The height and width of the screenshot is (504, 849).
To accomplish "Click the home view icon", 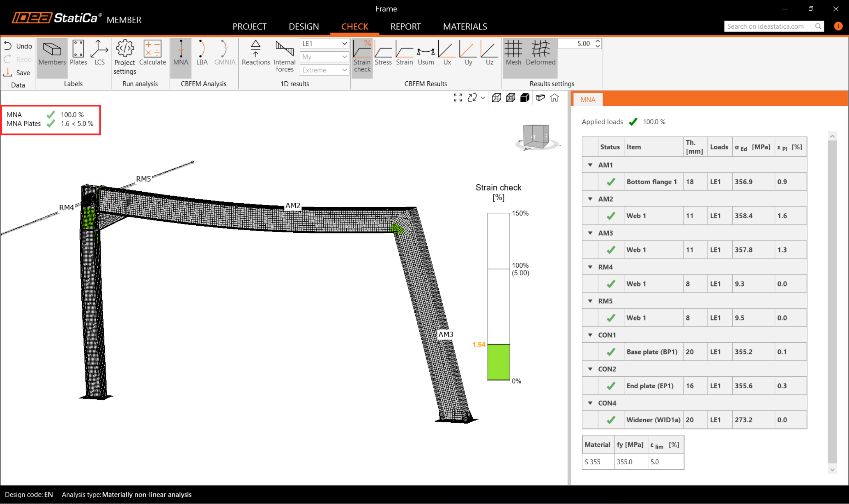I will click(554, 98).
